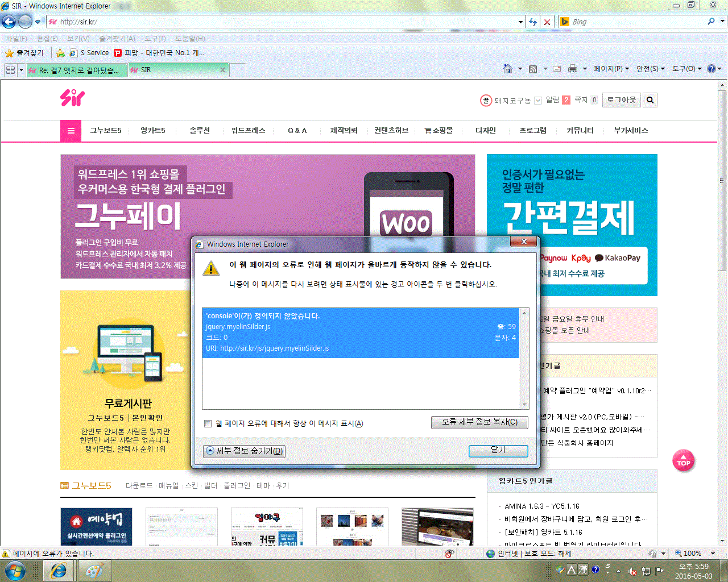The height and width of the screenshot is (582, 728).
Task: Click the Internet Explorer taskbar icon
Action: tap(58, 571)
